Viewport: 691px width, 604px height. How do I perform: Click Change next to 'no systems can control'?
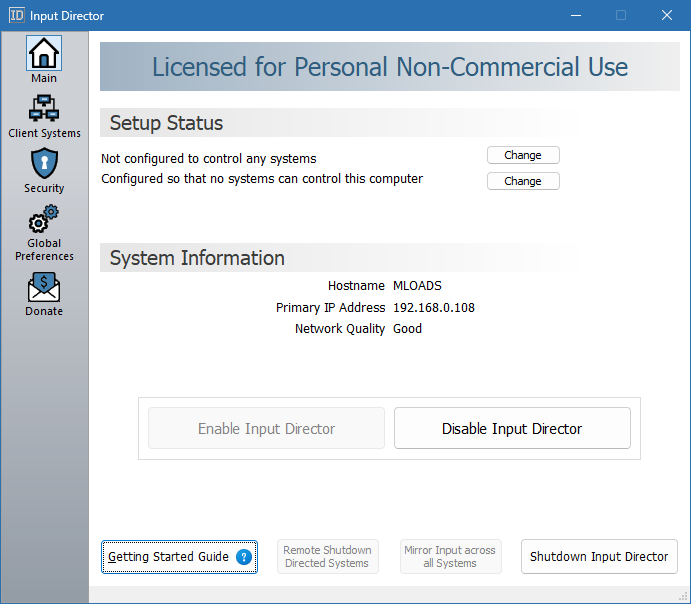tap(523, 181)
